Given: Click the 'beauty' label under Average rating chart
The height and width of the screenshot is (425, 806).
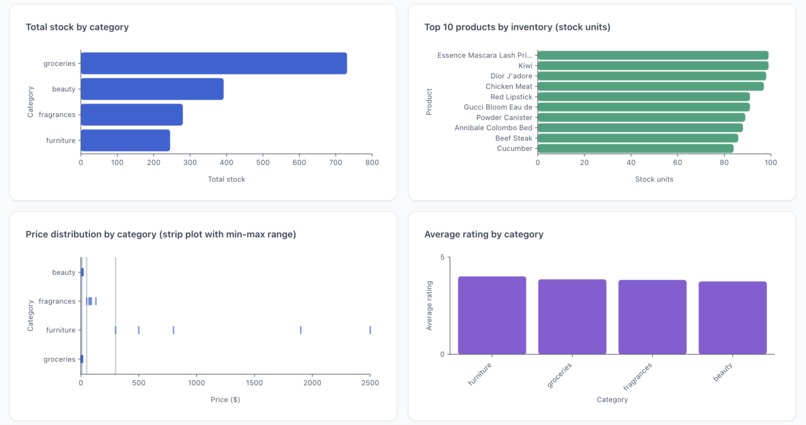Looking at the screenshot, I should click(723, 372).
